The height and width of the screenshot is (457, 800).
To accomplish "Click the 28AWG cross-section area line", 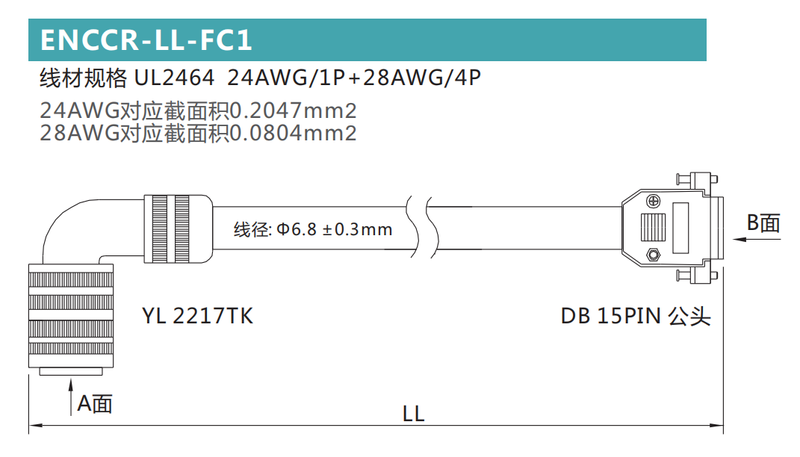I will click(198, 133).
